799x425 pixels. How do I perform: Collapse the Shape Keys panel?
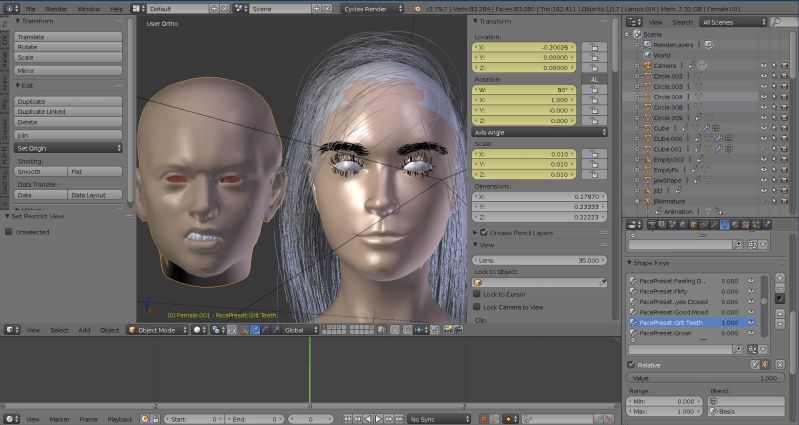pos(630,262)
